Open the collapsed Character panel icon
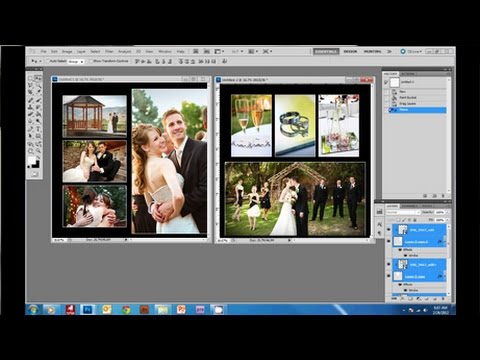The image size is (480, 360). (x=380, y=224)
